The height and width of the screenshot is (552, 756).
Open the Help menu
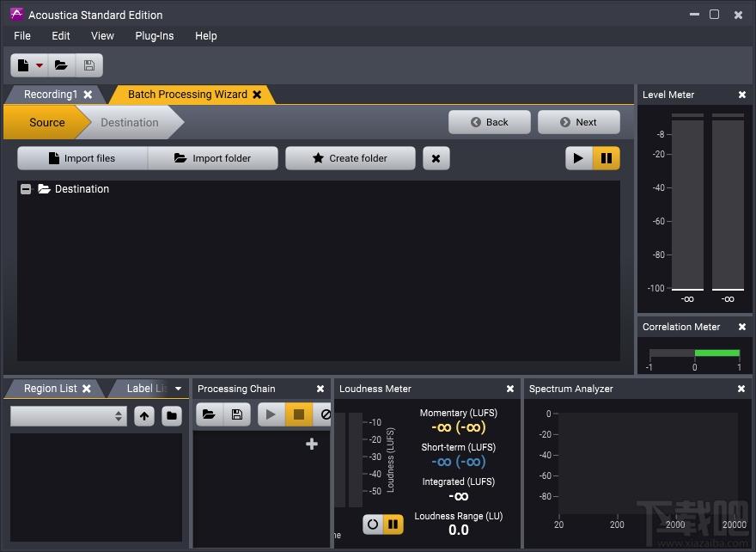coord(206,36)
